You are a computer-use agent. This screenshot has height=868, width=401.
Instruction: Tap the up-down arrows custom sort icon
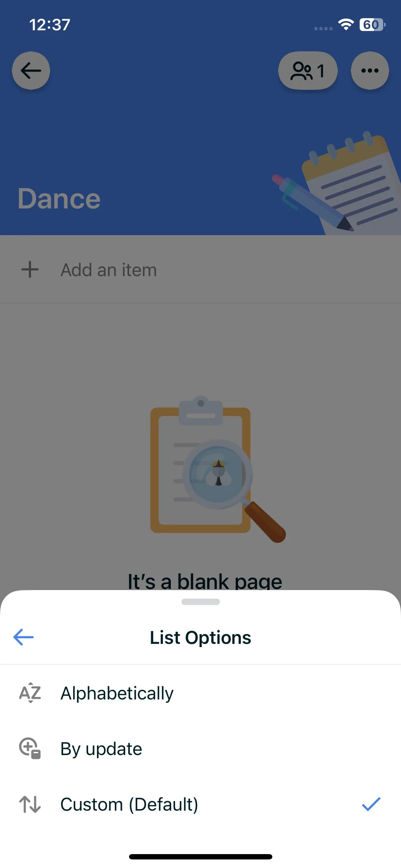30,804
